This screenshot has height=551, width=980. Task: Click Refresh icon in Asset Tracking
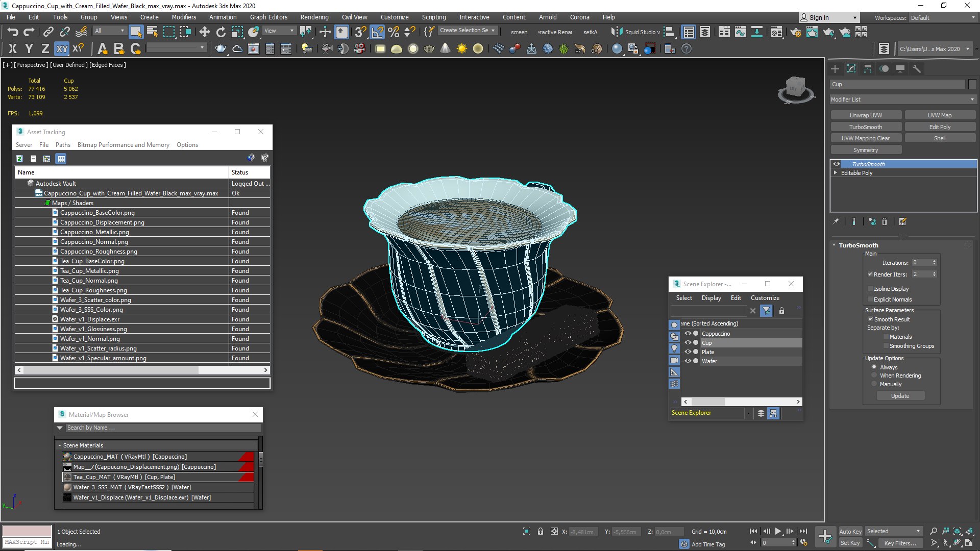tap(19, 159)
